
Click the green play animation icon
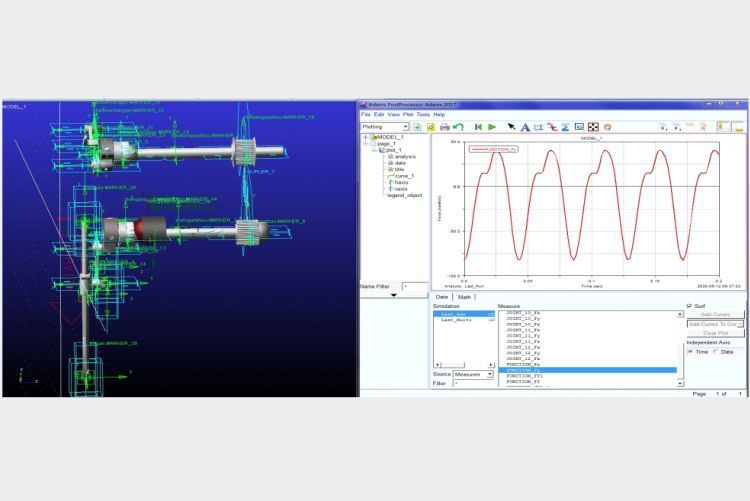492,127
